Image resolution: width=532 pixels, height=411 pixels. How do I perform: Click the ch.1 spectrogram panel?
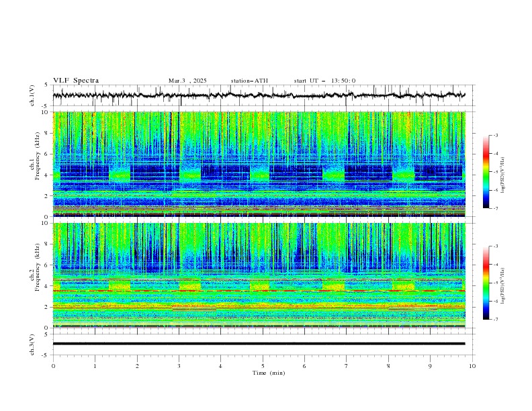[259, 164]
